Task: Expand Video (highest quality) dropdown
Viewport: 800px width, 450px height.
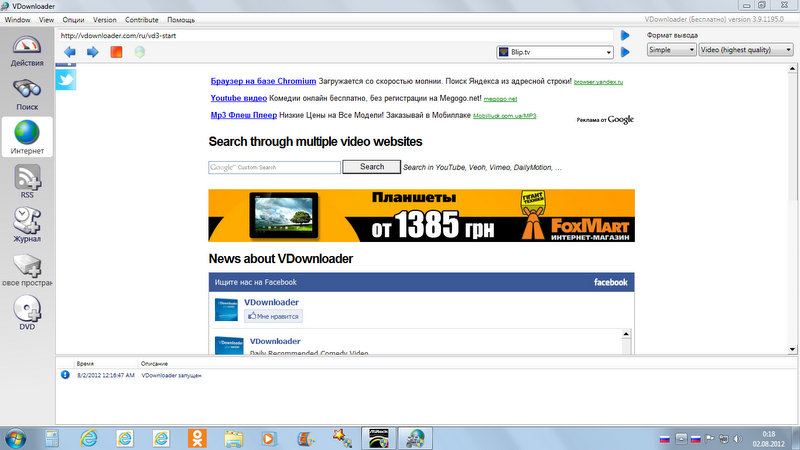Action: (x=788, y=50)
